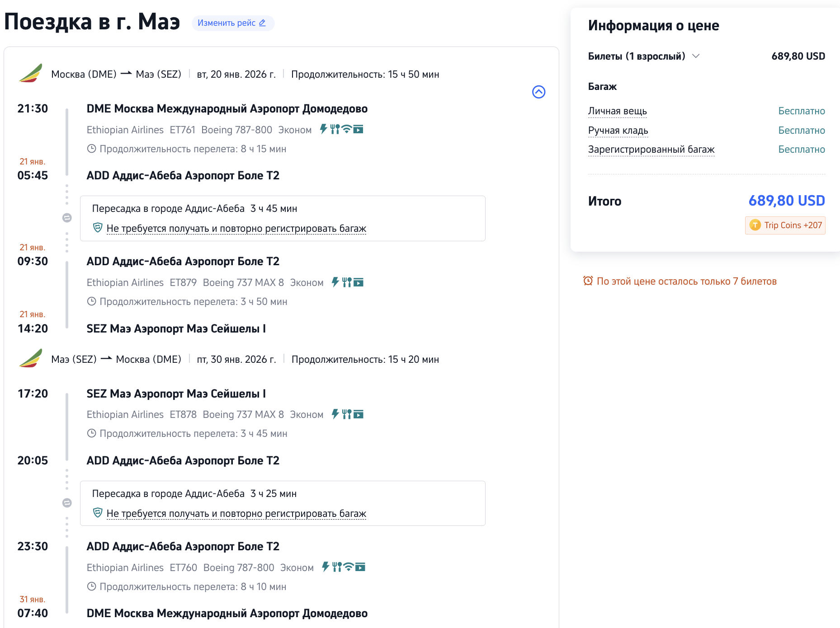Click the entertainment screen icon on flight ET760
This screenshot has width=840, height=628.
[x=360, y=567]
